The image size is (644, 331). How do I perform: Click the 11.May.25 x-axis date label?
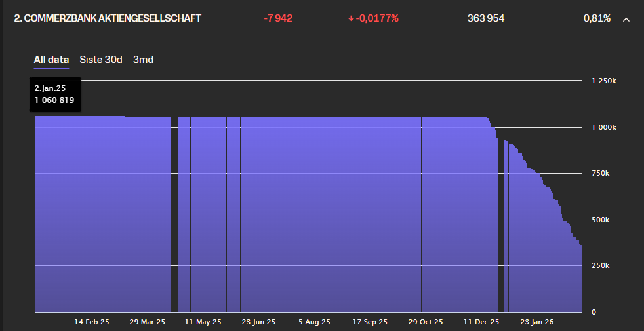click(x=203, y=322)
